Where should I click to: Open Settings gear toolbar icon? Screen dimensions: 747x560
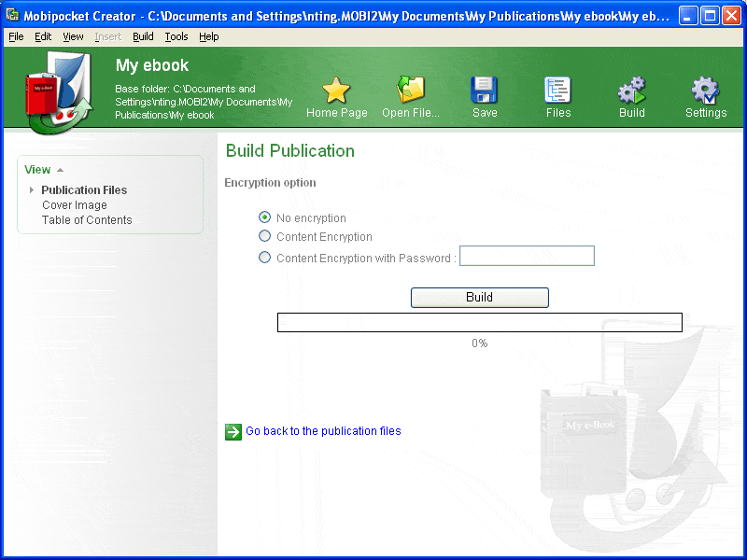tap(705, 90)
